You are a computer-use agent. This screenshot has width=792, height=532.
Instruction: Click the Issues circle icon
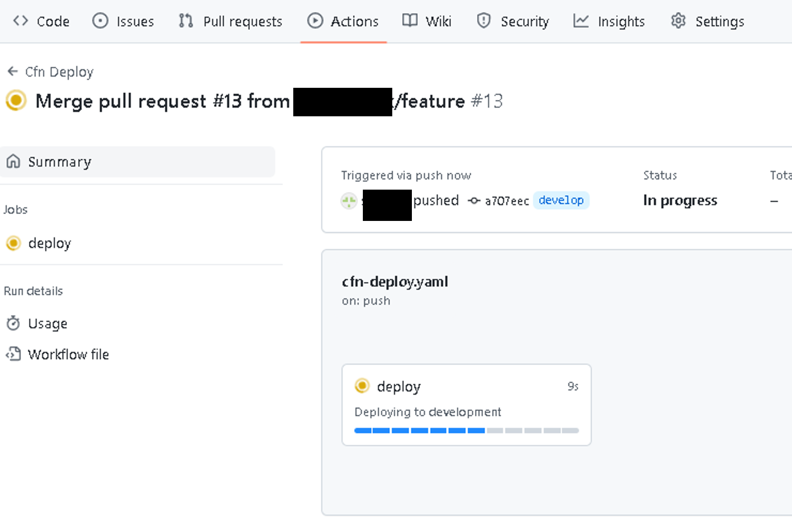point(100,21)
